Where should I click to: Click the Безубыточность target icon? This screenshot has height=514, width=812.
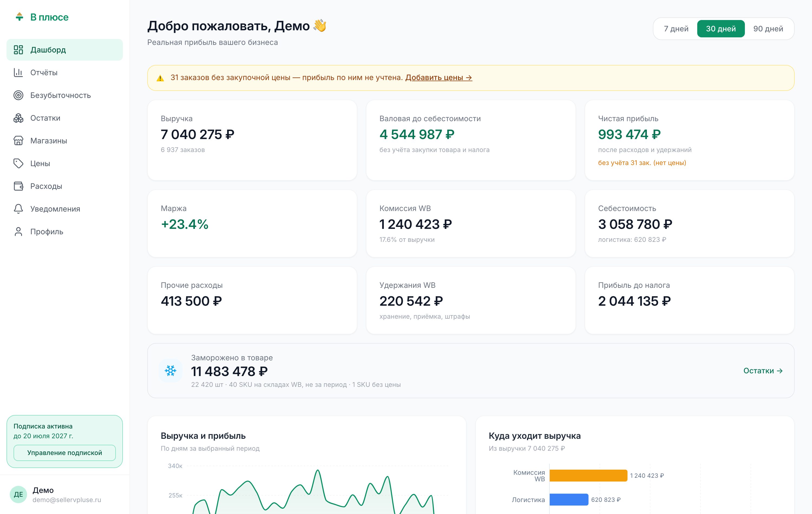pyautogui.click(x=18, y=95)
